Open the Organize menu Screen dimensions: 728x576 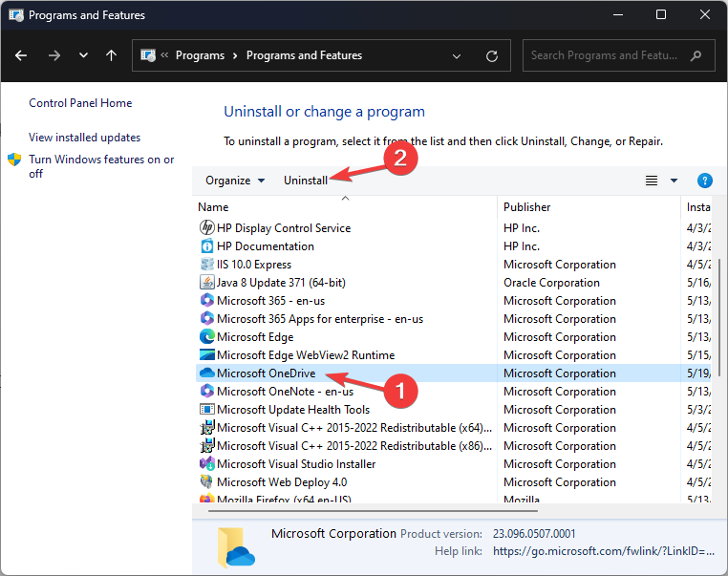(x=235, y=181)
